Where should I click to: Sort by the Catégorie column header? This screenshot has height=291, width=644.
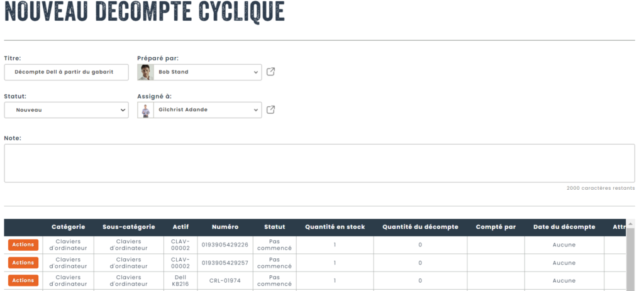tap(68, 227)
